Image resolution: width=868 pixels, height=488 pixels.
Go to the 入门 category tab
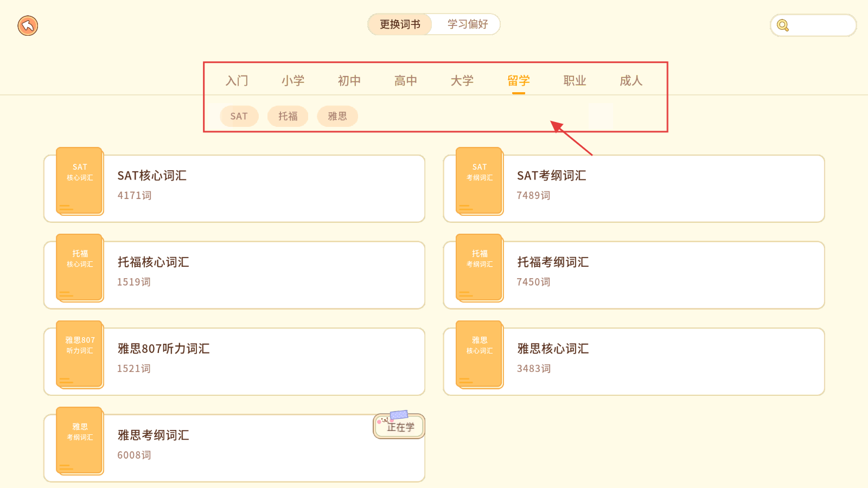click(237, 81)
